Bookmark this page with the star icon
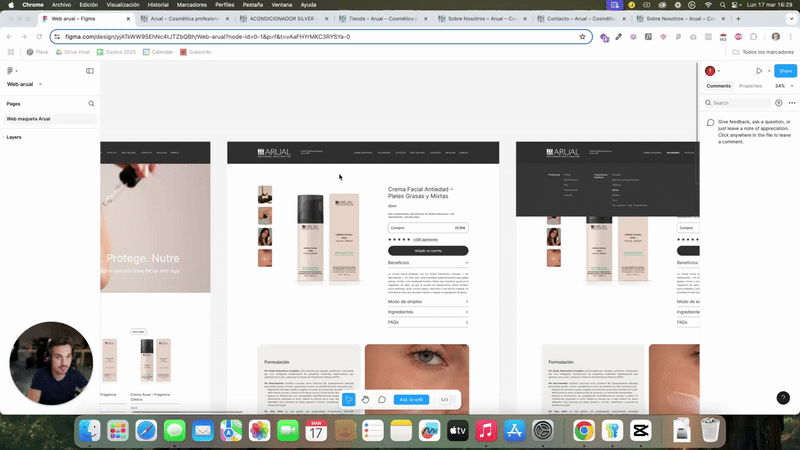800x450 pixels. (582, 37)
